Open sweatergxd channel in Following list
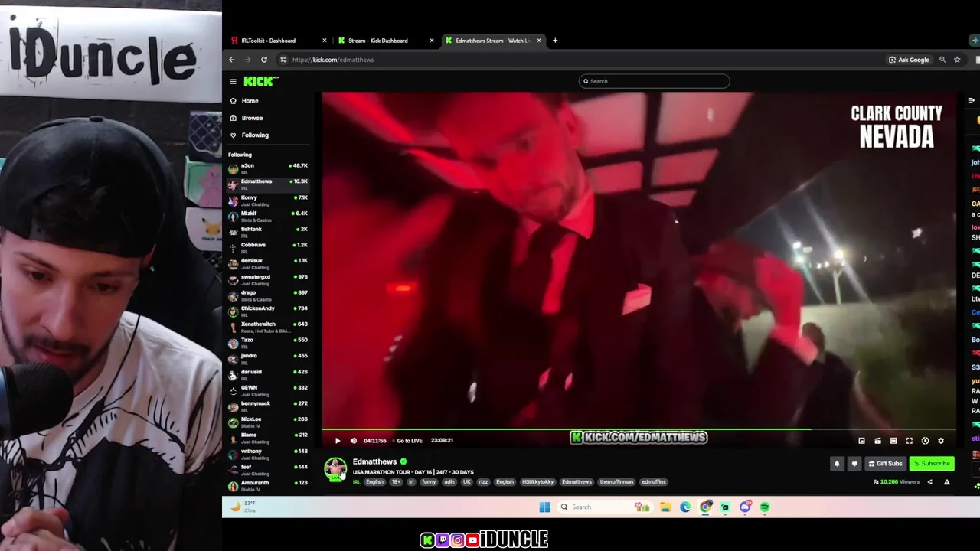This screenshot has width=980, height=551. (x=268, y=279)
